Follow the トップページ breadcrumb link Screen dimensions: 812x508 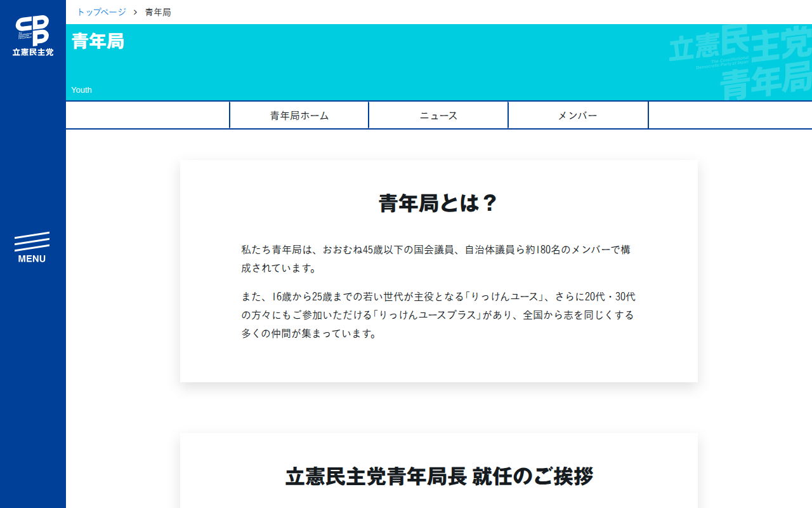click(101, 12)
